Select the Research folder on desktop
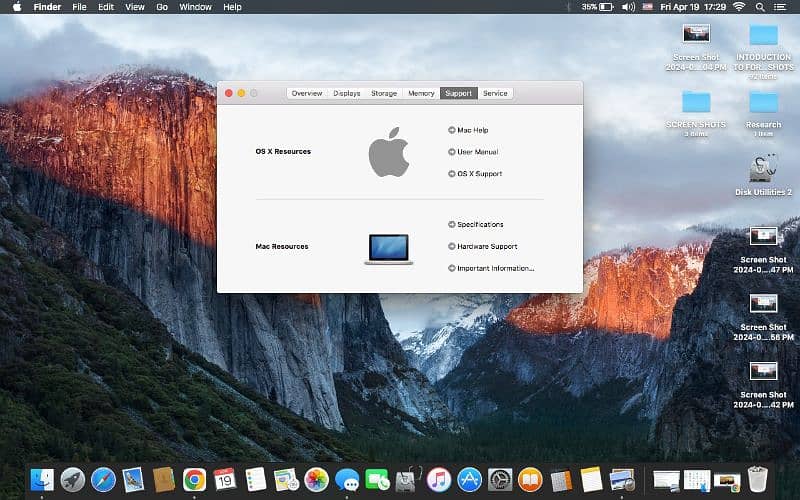The height and width of the screenshot is (500, 800). tap(764, 105)
